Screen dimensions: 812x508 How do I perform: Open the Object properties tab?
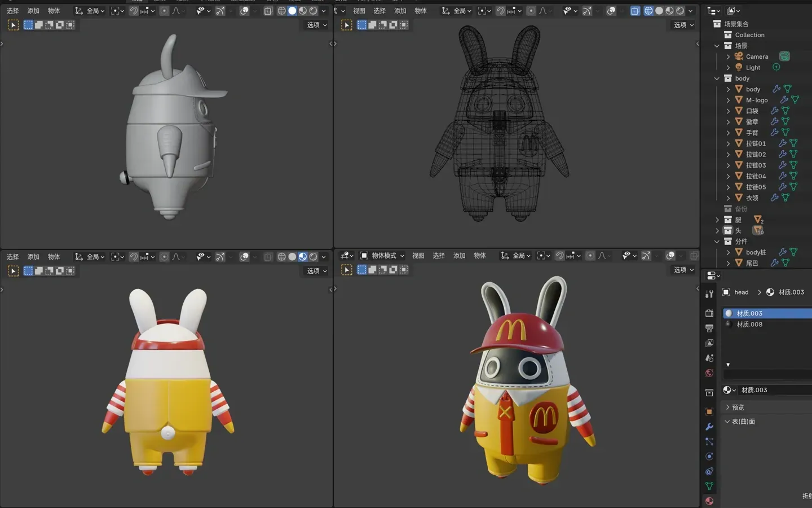pyautogui.click(x=709, y=411)
